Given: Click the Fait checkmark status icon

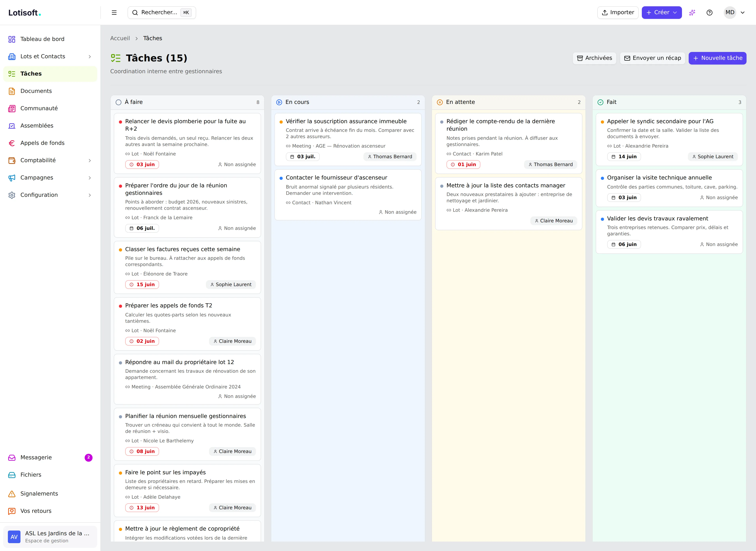Looking at the screenshot, I should (x=600, y=102).
